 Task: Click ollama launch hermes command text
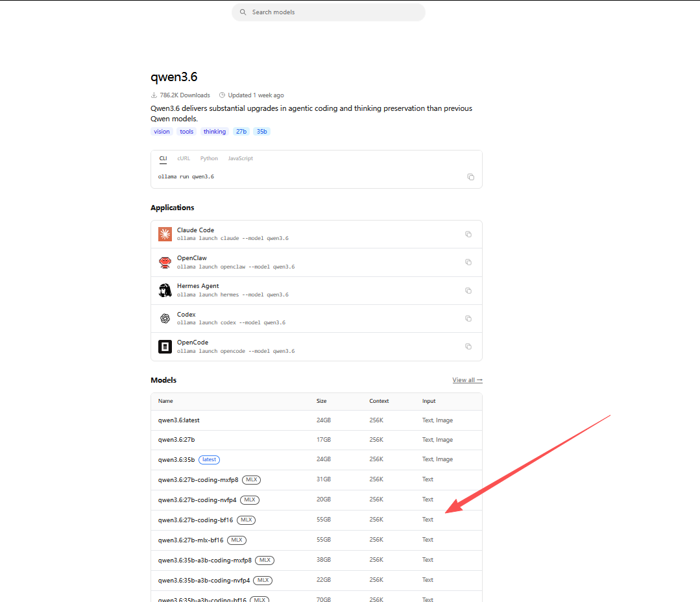pyautogui.click(x=233, y=295)
